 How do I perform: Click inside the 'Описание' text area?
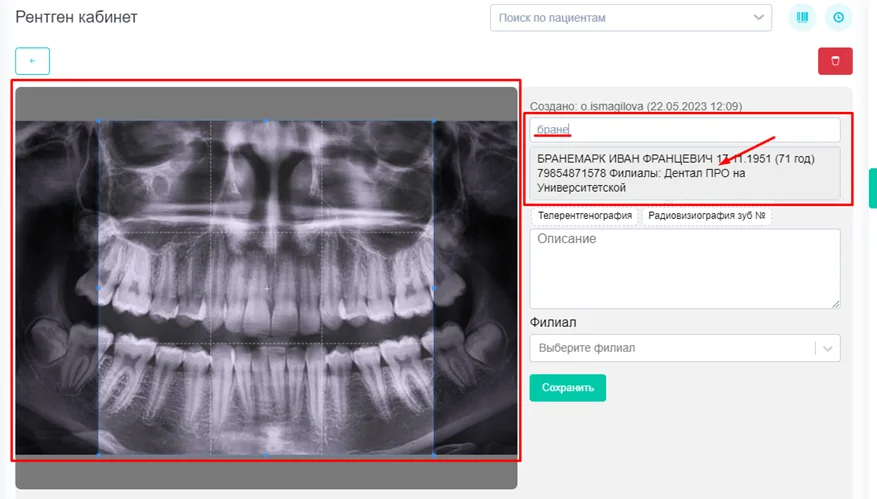click(x=684, y=268)
